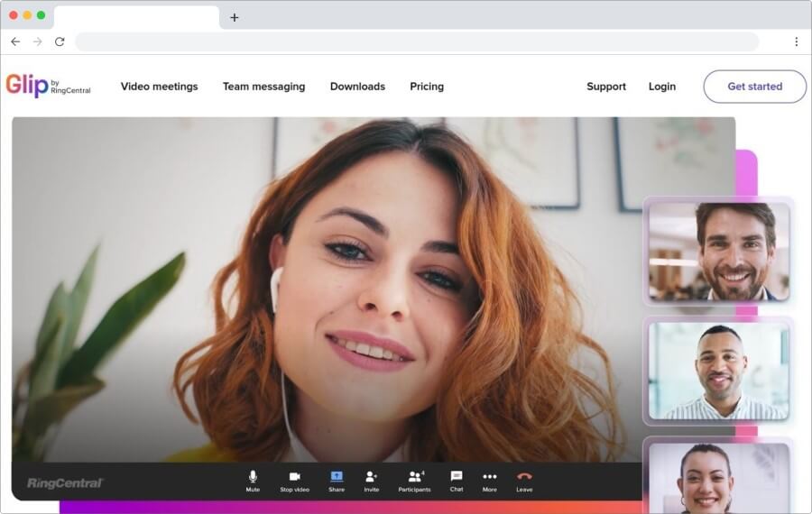This screenshot has height=514, width=812.
Task: Mute the microphone in meeting toolbar
Action: click(253, 481)
